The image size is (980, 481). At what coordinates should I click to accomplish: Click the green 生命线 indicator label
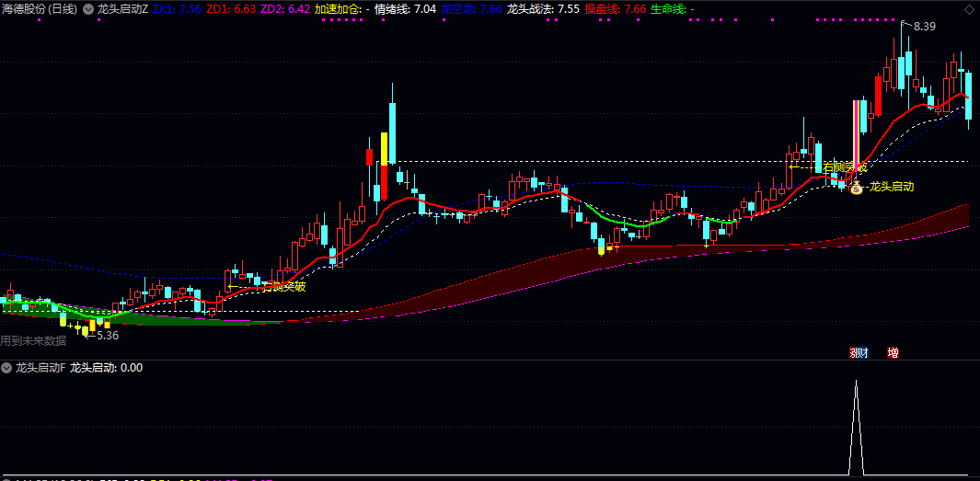672,9
